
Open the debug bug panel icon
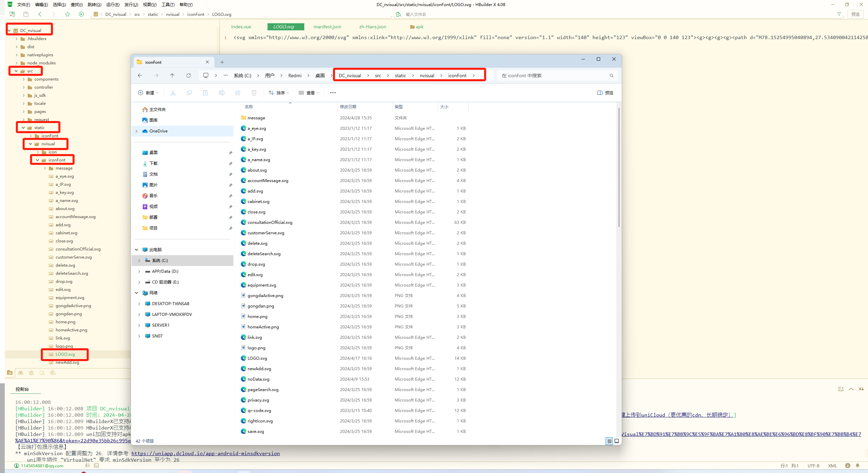(x=31, y=373)
